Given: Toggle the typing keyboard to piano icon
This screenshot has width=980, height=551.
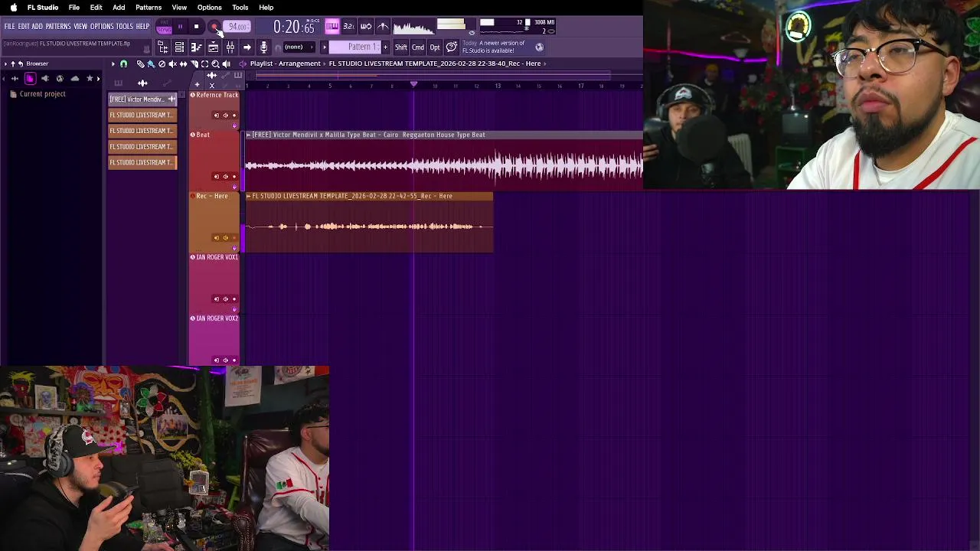Looking at the screenshot, I should click(x=332, y=27).
